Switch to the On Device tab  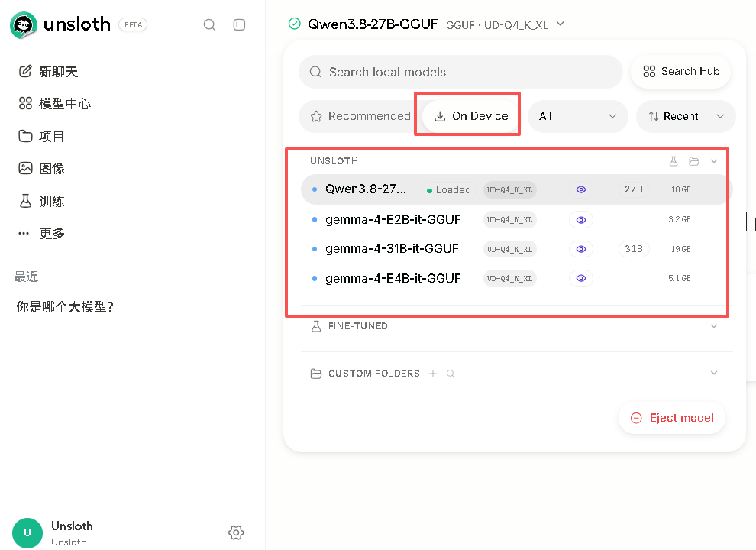[471, 116]
